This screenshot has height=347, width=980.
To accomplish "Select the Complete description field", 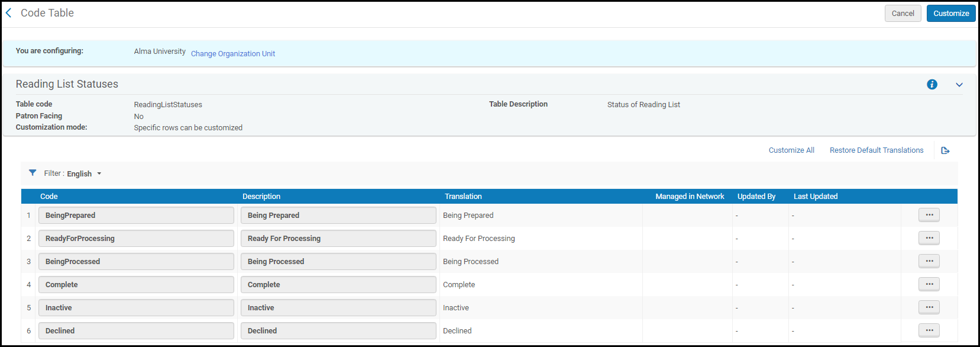I will 338,285.
